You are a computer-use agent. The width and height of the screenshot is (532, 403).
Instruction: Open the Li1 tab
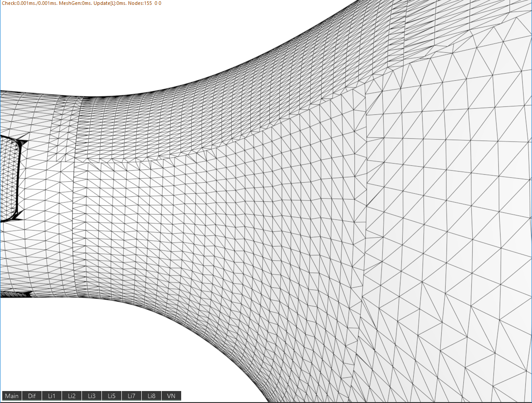[x=52, y=396]
